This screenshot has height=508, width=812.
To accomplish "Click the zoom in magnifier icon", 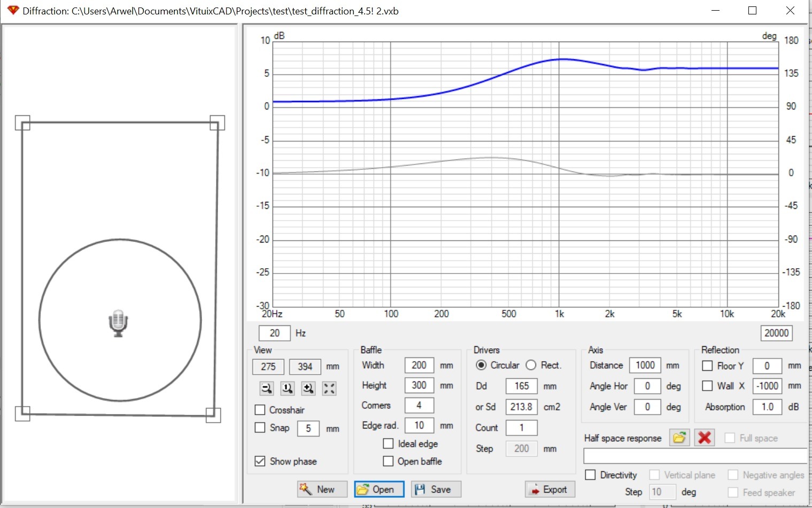I will (x=308, y=388).
